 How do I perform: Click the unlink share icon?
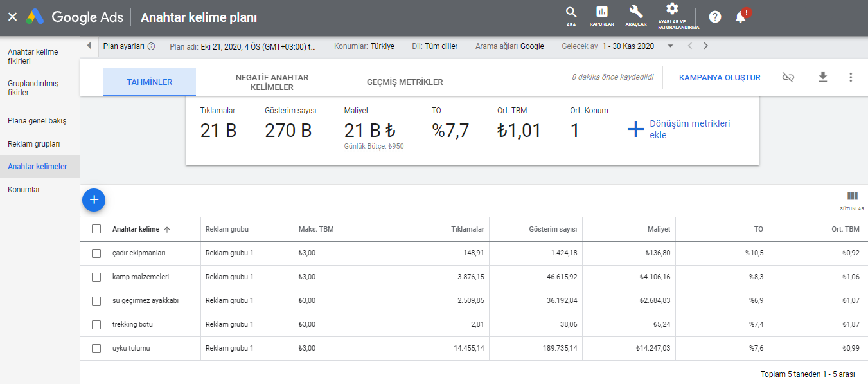pos(788,77)
